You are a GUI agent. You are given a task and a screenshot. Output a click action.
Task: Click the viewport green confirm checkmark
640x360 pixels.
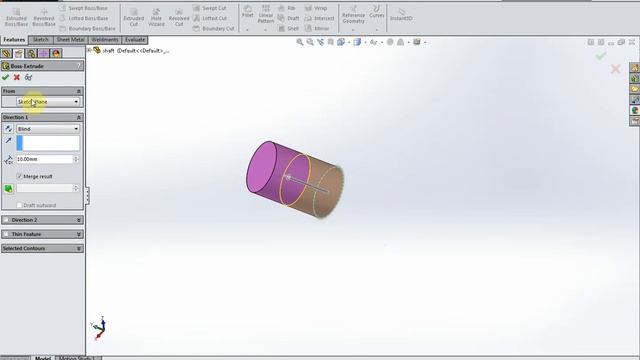[600, 56]
